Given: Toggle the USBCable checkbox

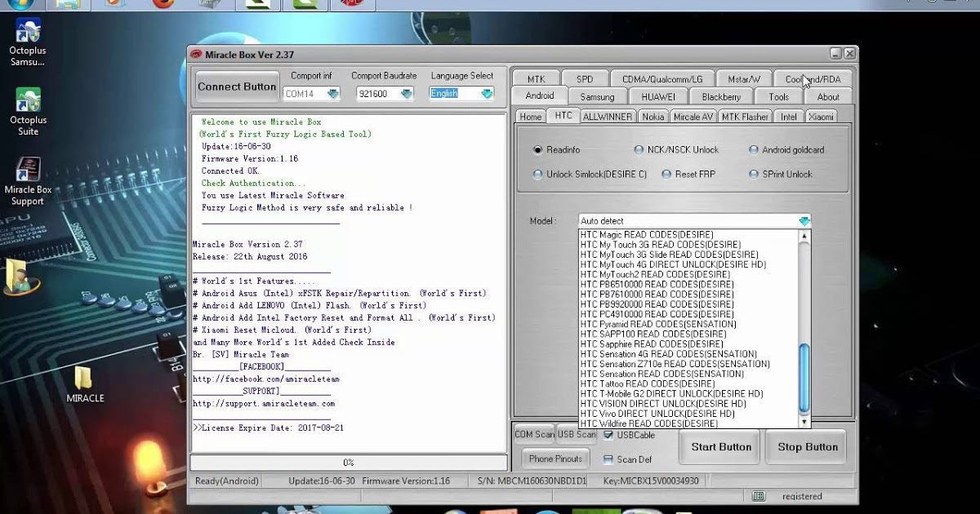Looking at the screenshot, I should 608,435.
